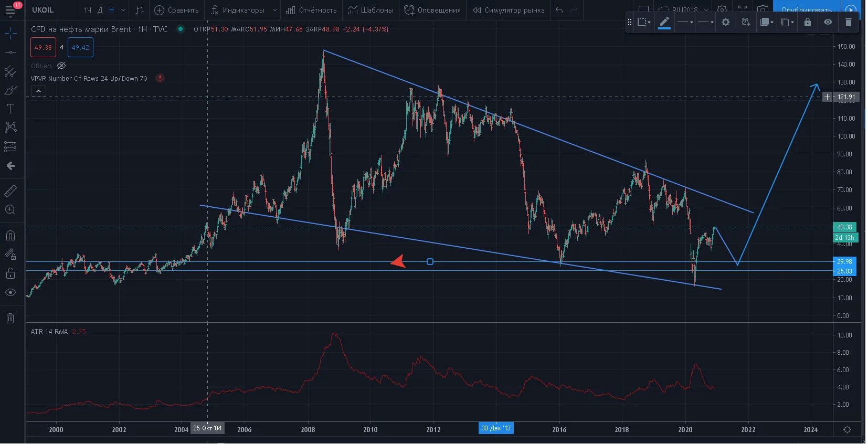Image resolution: width=868 pixels, height=444 pixels.
Task: Open selected drawing settings gear
Action: [x=726, y=22]
